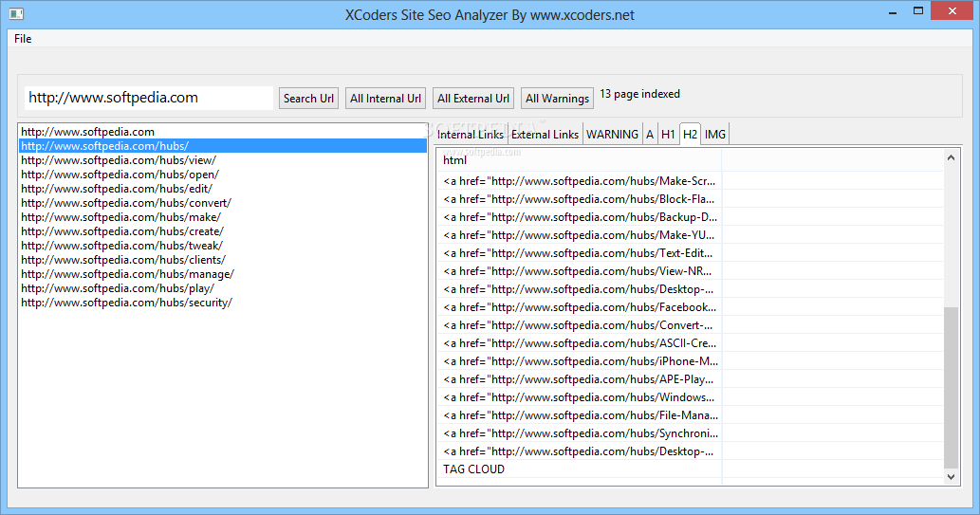Click the All External Url button
This screenshot has height=515, width=980.
tap(473, 98)
